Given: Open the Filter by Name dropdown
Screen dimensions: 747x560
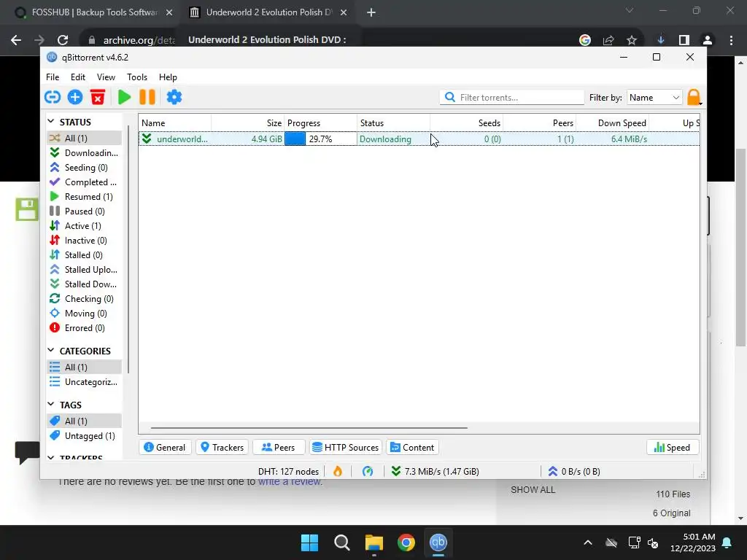Looking at the screenshot, I should click(x=654, y=98).
